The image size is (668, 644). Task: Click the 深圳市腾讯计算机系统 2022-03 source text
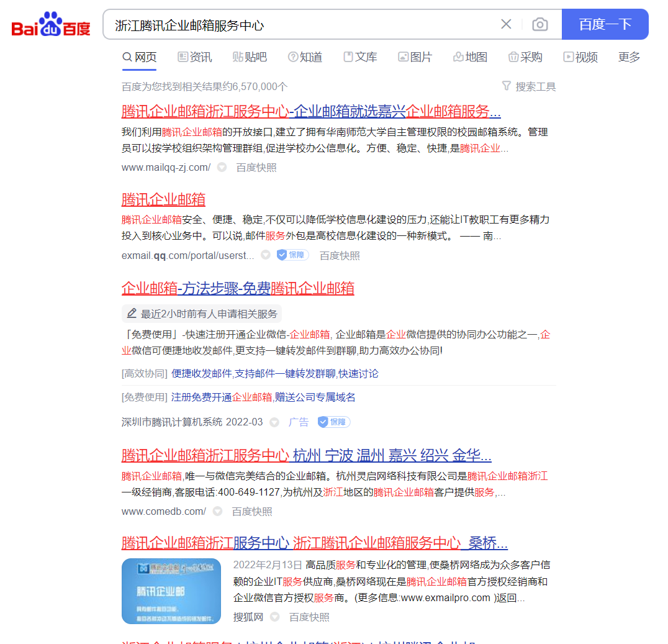tap(192, 422)
